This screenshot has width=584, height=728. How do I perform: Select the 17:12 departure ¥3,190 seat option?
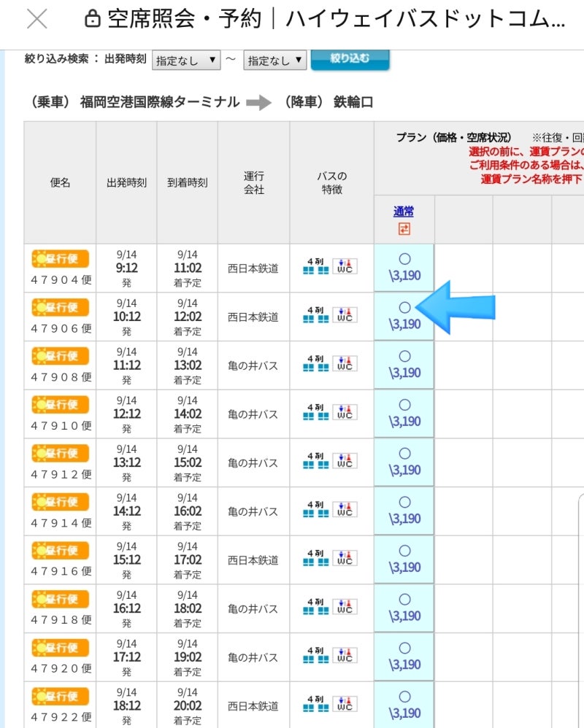tap(404, 657)
